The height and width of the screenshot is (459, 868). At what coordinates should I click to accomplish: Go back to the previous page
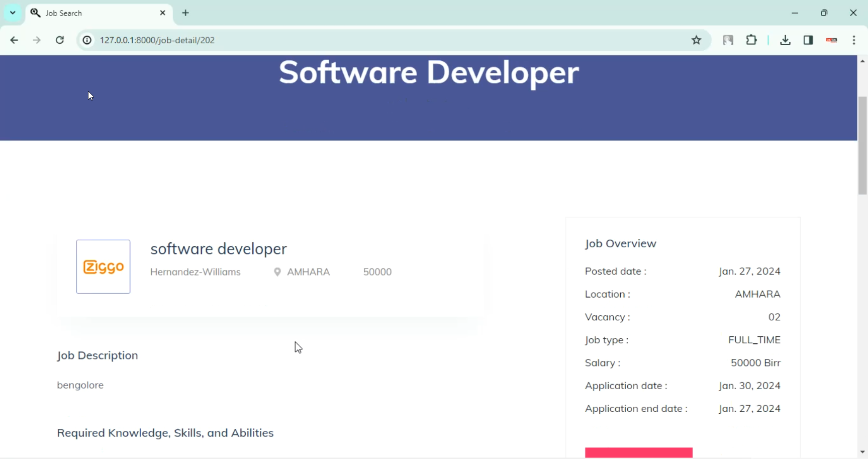(x=14, y=40)
